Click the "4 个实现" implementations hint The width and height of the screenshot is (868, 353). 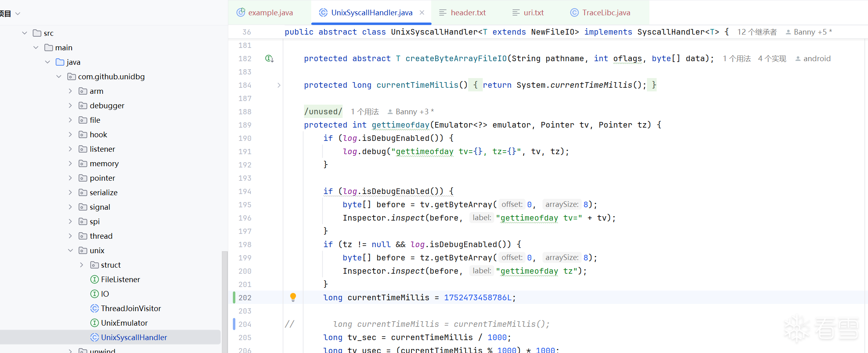tap(772, 59)
